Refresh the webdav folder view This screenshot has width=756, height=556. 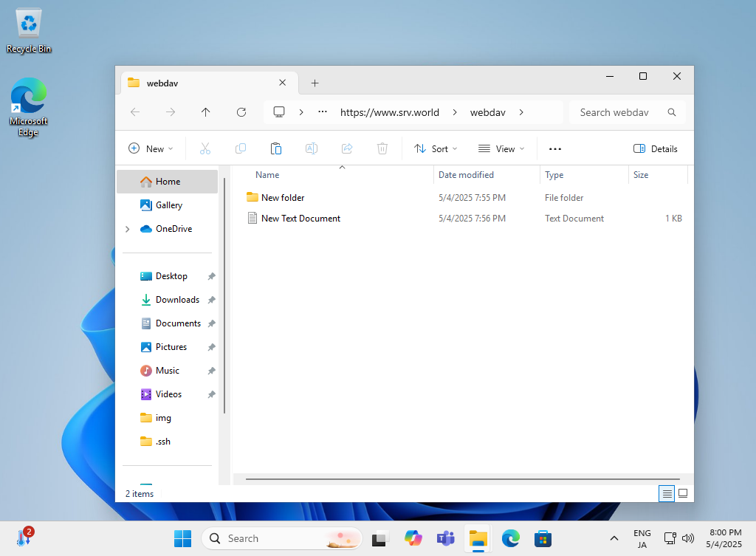click(x=241, y=112)
